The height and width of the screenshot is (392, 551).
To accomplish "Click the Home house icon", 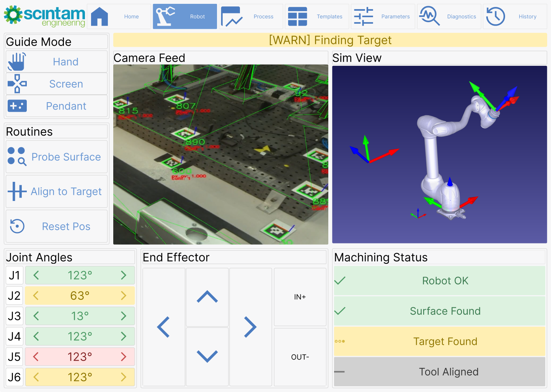I will point(99,17).
